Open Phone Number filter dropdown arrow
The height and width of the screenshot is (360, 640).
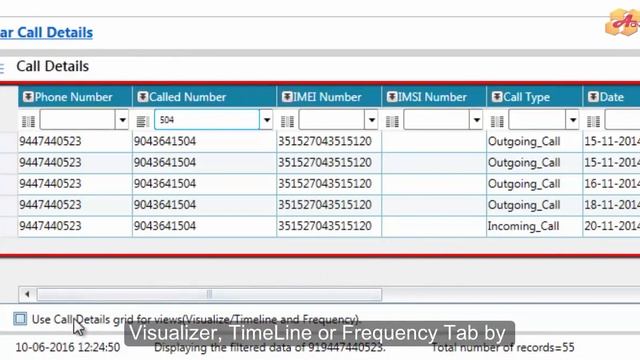(x=122, y=120)
